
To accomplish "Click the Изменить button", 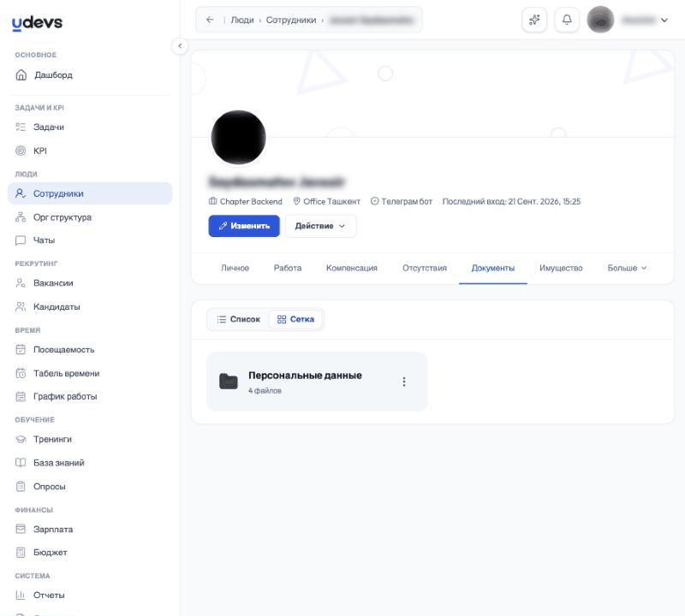I will [x=244, y=226].
